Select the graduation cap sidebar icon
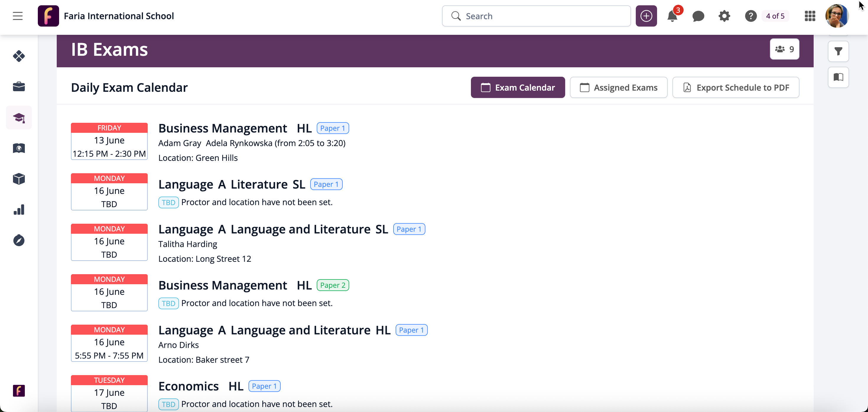868x412 pixels. pos(19,117)
